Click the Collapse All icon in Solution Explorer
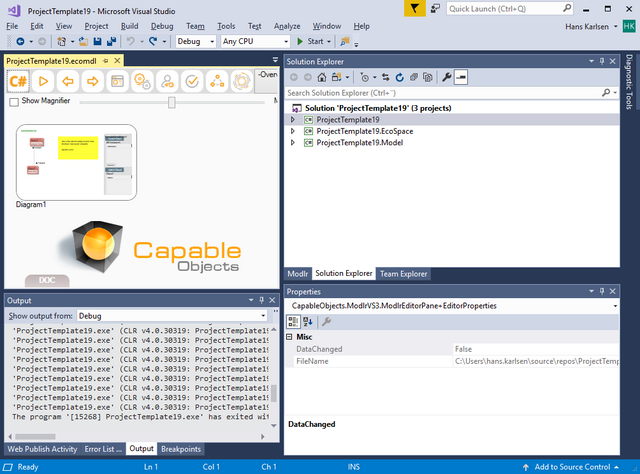Screen dimensions: 640x474 pyautogui.click(x=414, y=77)
